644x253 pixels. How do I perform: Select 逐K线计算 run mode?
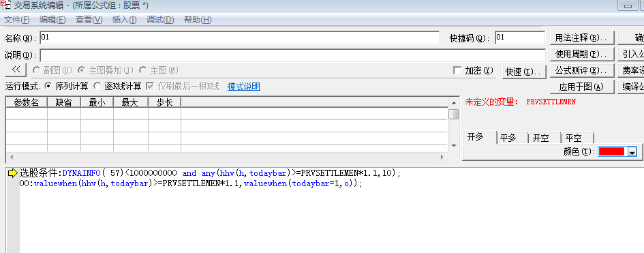[117, 86]
